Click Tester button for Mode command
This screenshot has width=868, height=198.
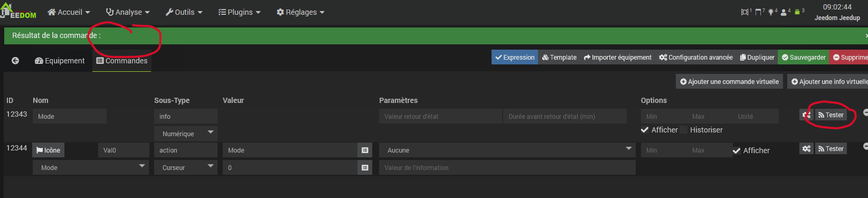click(831, 115)
